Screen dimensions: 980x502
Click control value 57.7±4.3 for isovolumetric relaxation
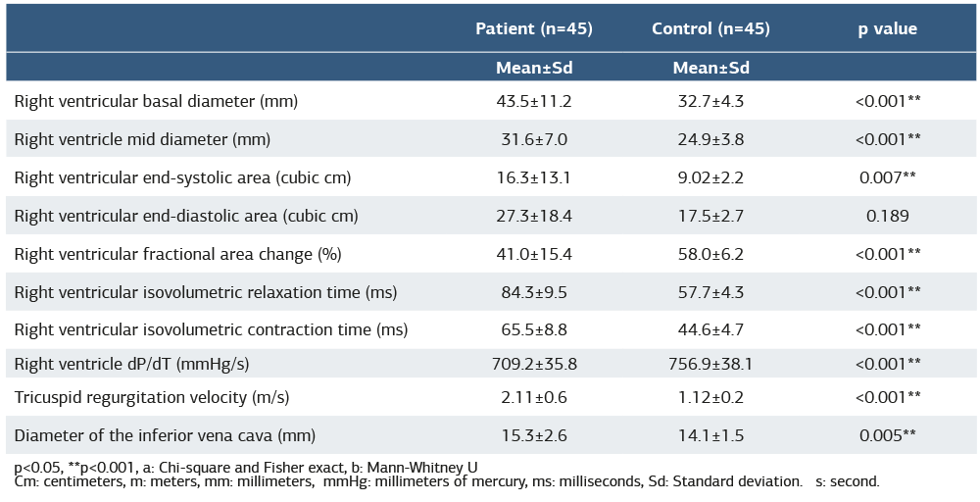tap(710, 292)
